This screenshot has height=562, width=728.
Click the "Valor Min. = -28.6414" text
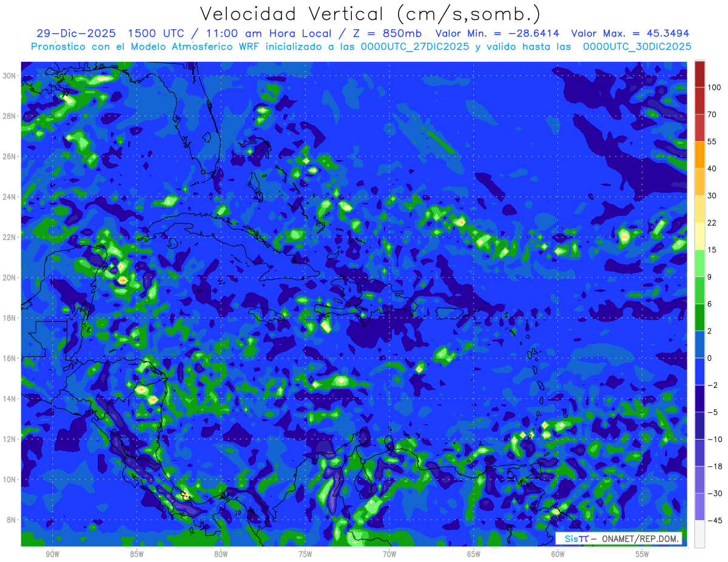[x=497, y=34]
